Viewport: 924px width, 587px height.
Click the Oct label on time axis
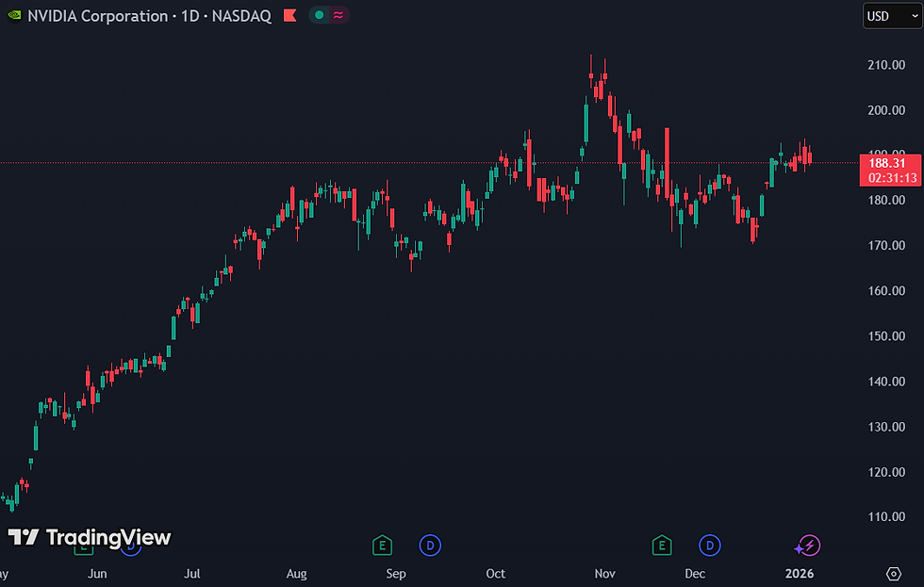pos(496,574)
